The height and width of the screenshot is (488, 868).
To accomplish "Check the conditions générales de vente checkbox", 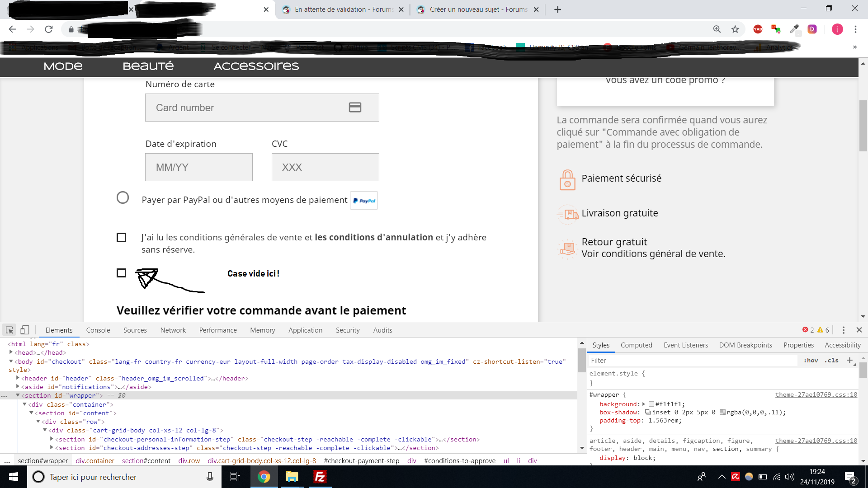I will pyautogui.click(x=121, y=238).
